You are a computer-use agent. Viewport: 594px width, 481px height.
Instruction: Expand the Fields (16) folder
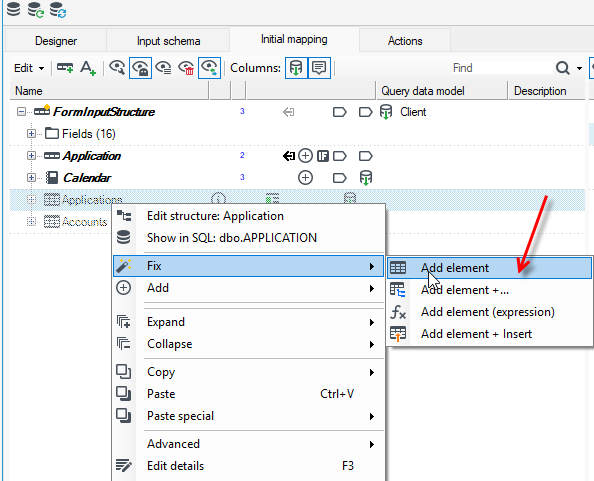pos(31,133)
